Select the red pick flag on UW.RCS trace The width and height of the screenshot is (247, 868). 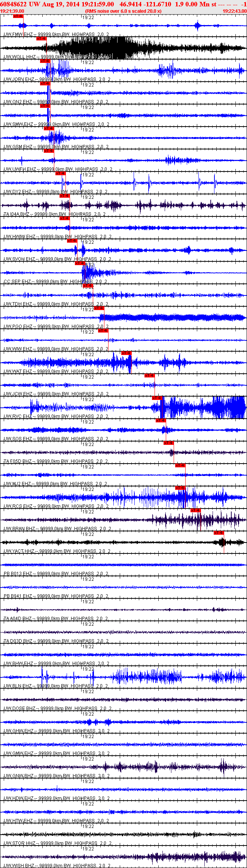[x=180, y=488]
